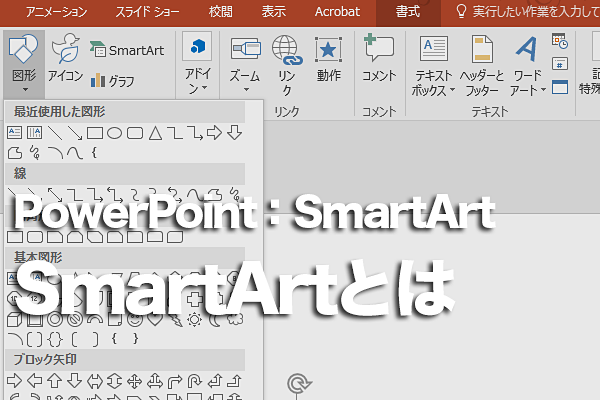The height and width of the screenshot is (400, 600).
Task: Open the 動作 action settings
Action: pyautogui.click(x=328, y=58)
